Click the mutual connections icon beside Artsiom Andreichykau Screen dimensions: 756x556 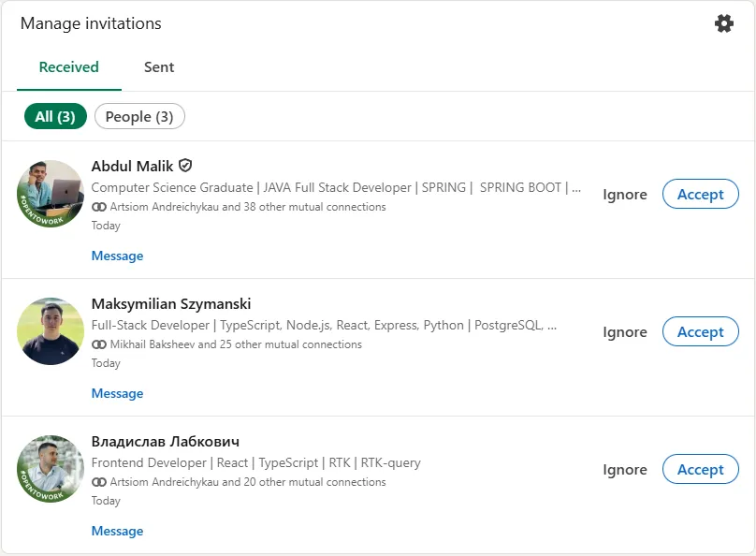tap(97, 207)
